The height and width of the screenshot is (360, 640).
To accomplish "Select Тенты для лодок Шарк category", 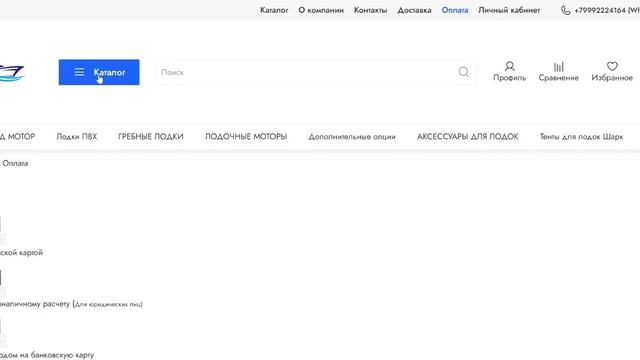I will (581, 137).
